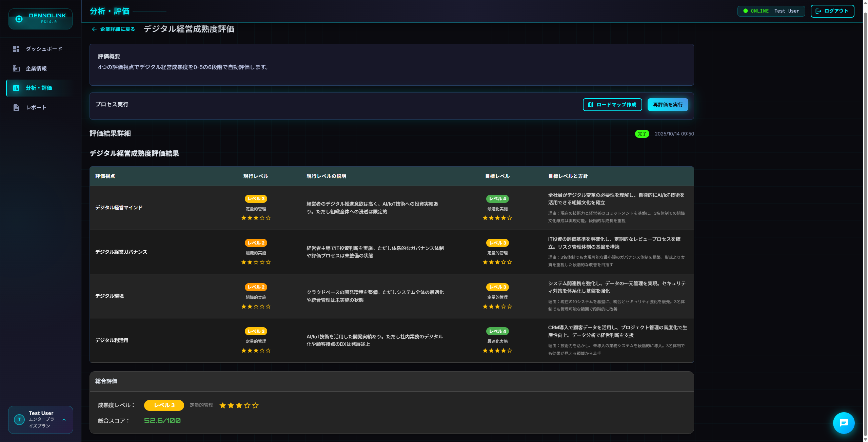868x442 pixels.
Task: Click the green 完了 status badge
Action: pyautogui.click(x=642, y=134)
